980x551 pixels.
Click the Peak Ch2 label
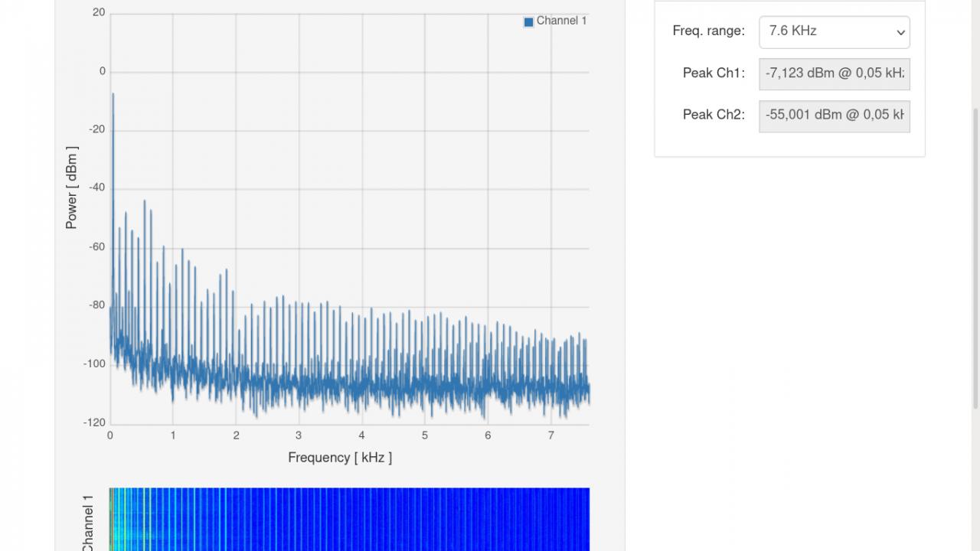click(714, 115)
